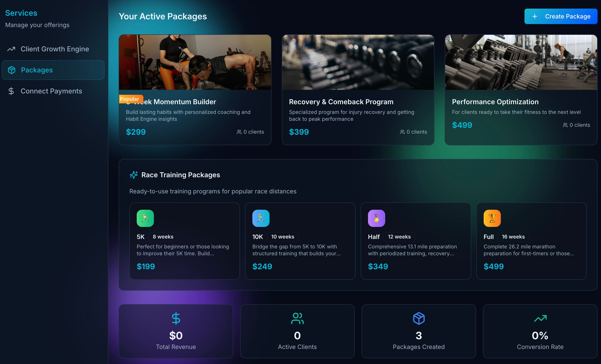Click the Active Clients people icon
Viewport: 601px width, 364px height.
(297, 318)
